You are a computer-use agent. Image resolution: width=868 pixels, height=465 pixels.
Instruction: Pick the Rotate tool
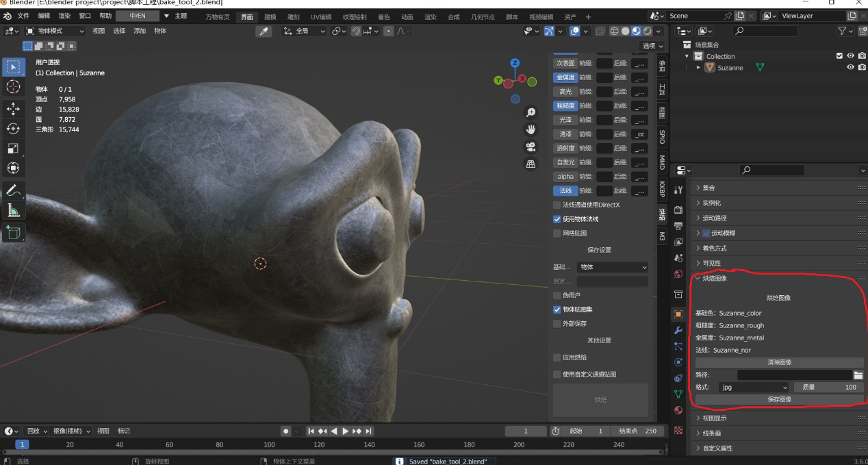tap(13, 128)
